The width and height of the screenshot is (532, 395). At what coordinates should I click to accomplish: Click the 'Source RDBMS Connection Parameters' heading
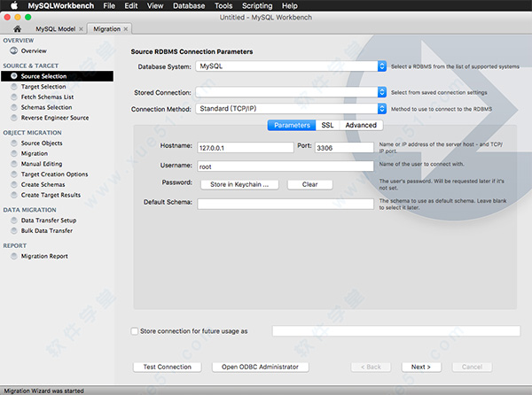[192, 52]
